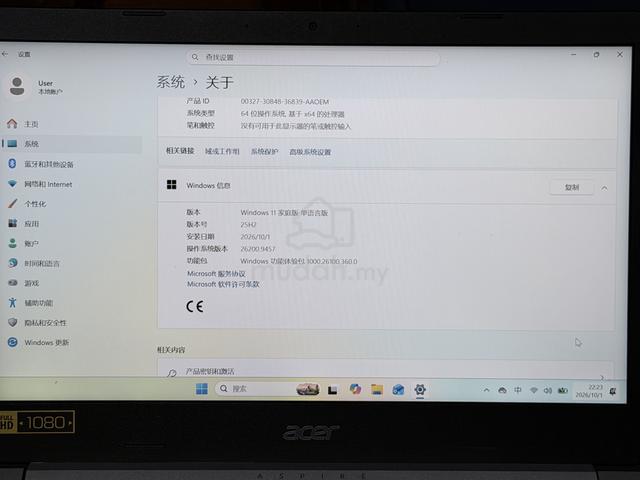Open the User account profile picture
The width and height of the screenshot is (640, 480).
point(17,86)
